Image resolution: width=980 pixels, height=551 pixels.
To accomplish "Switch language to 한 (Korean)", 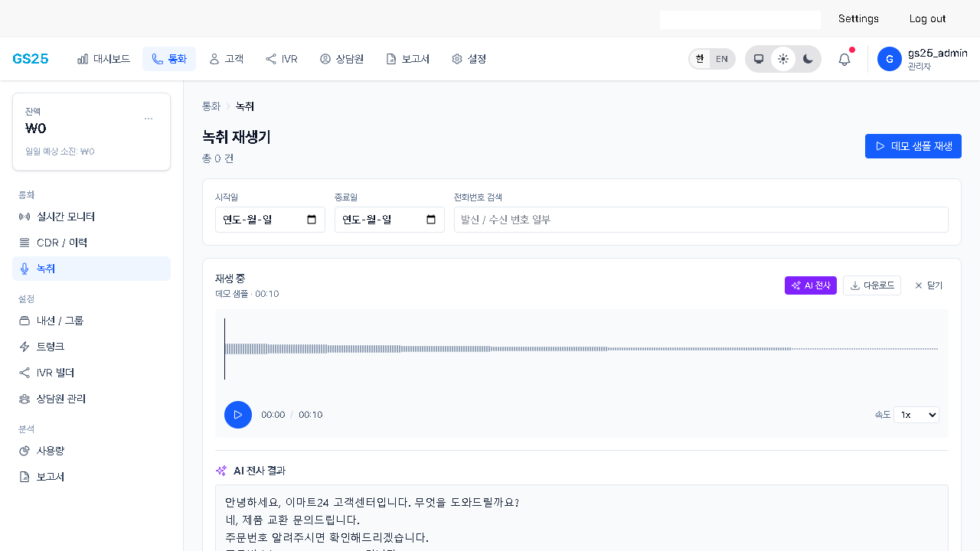I will [700, 59].
